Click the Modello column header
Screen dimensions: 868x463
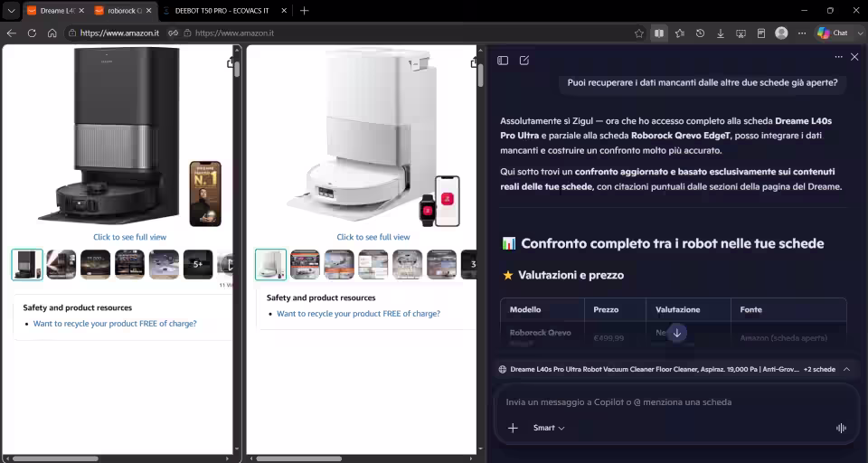pos(542,309)
